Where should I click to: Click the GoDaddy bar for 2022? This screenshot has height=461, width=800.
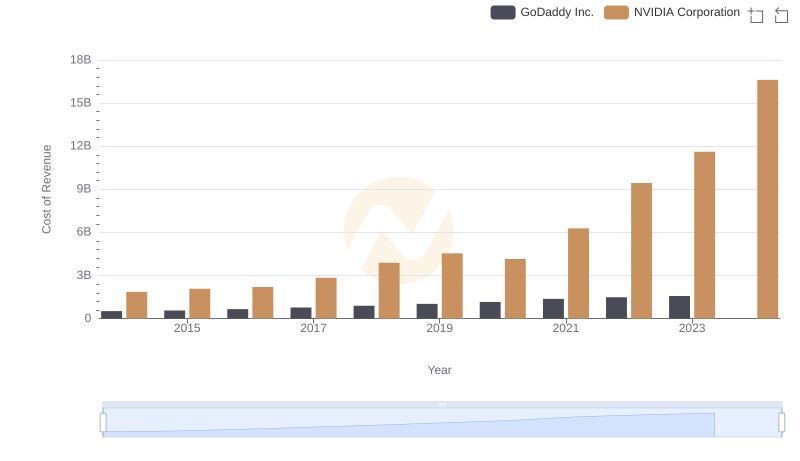point(616,308)
